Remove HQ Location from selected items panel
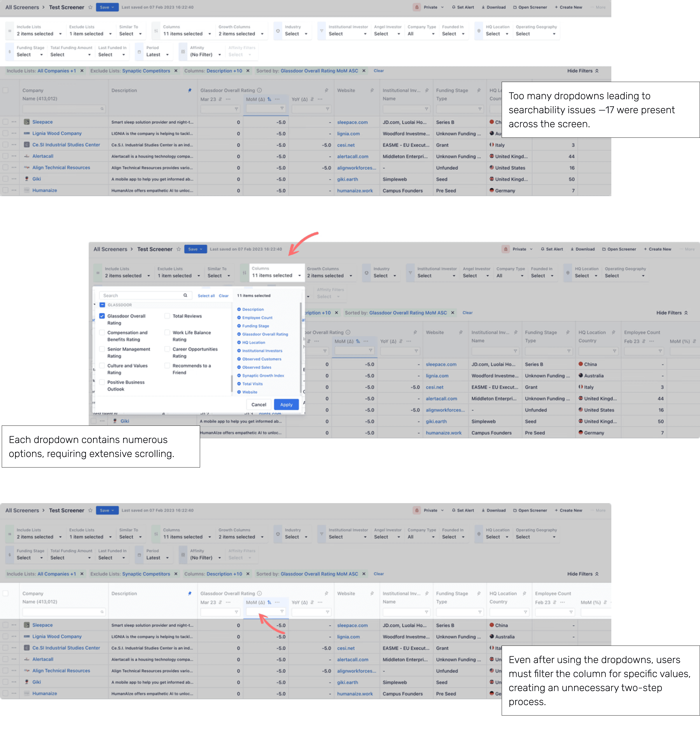700x729 pixels. [x=239, y=343]
